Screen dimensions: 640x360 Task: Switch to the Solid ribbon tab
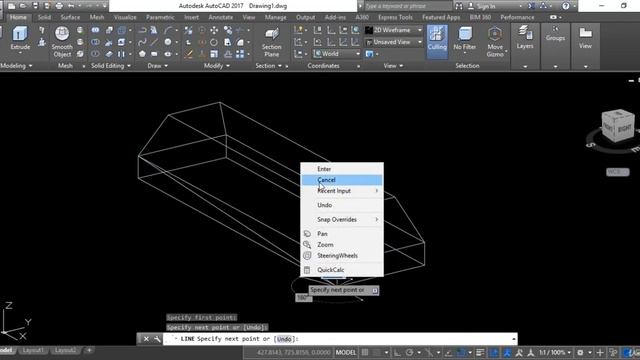[44, 17]
